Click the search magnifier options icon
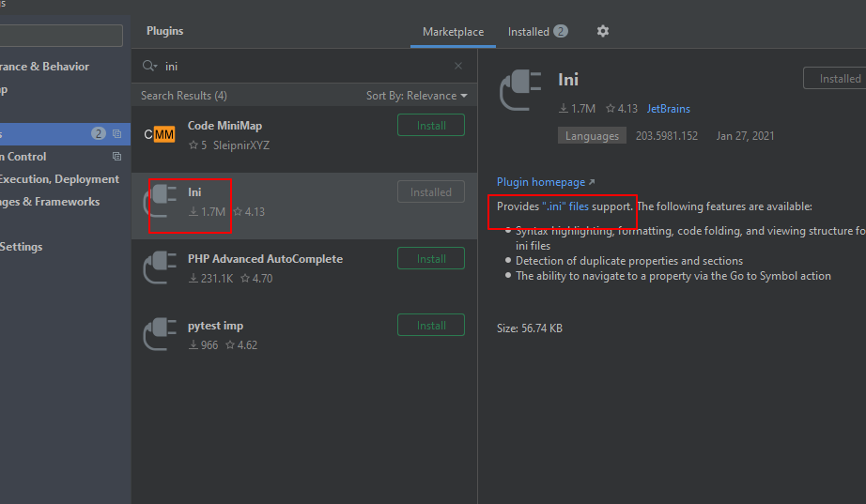Screen dimensions: 866x504 pyautogui.click(x=149, y=66)
